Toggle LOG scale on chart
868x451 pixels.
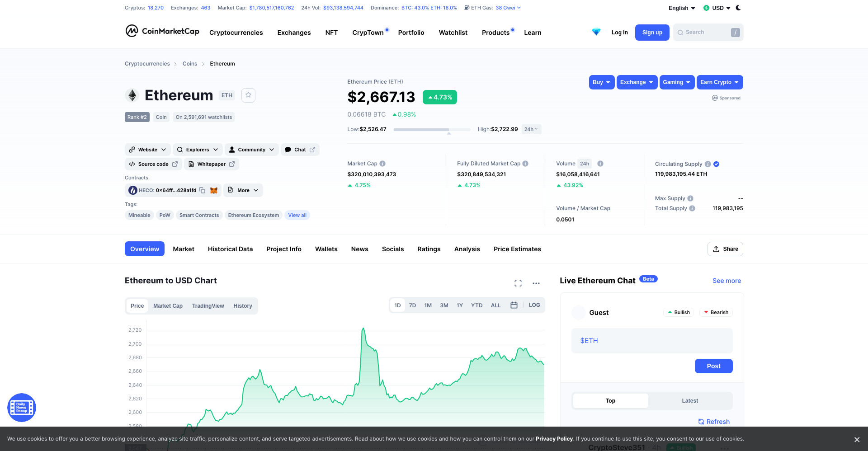coord(534,305)
